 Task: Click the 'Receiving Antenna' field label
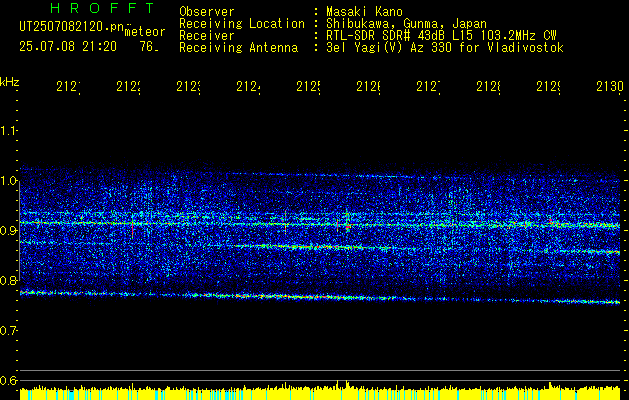[238, 48]
